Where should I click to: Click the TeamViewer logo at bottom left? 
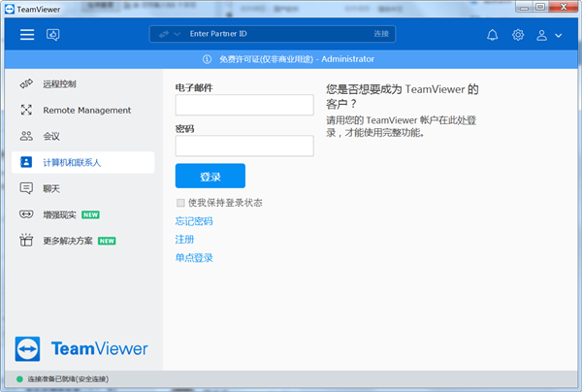tap(81, 348)
